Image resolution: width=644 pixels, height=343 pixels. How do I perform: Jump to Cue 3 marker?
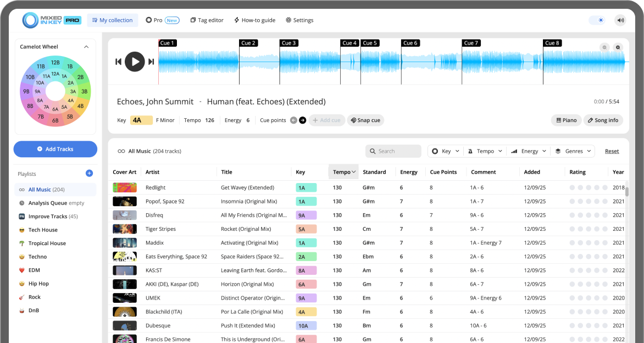288,43
